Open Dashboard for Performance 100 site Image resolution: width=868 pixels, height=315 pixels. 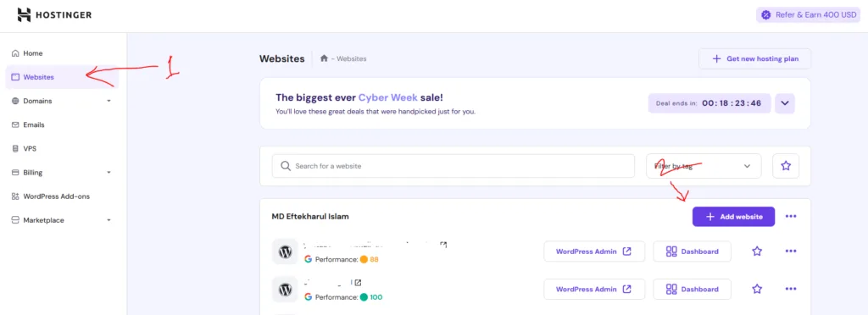pyautogui.click(x=692, y=289)
